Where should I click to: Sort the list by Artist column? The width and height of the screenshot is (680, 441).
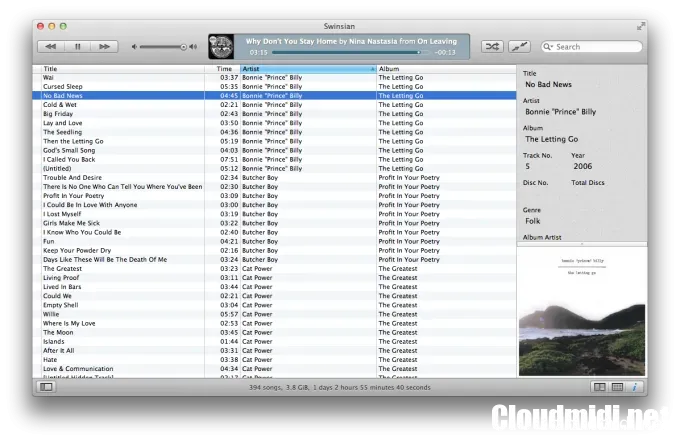pyautogui.click(x=307, y=69)
